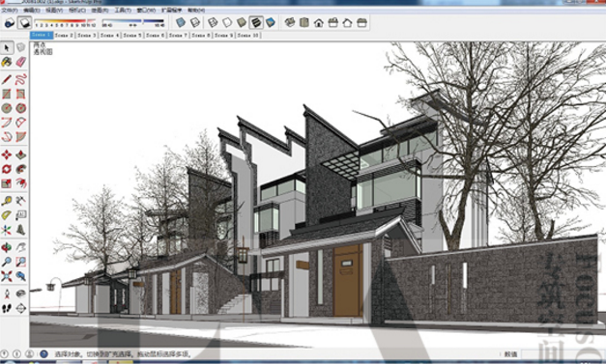Image resolution: width=606 pixels, height=364 pixels.
Task: Activate the Text label tool
Action: [21, 215]
